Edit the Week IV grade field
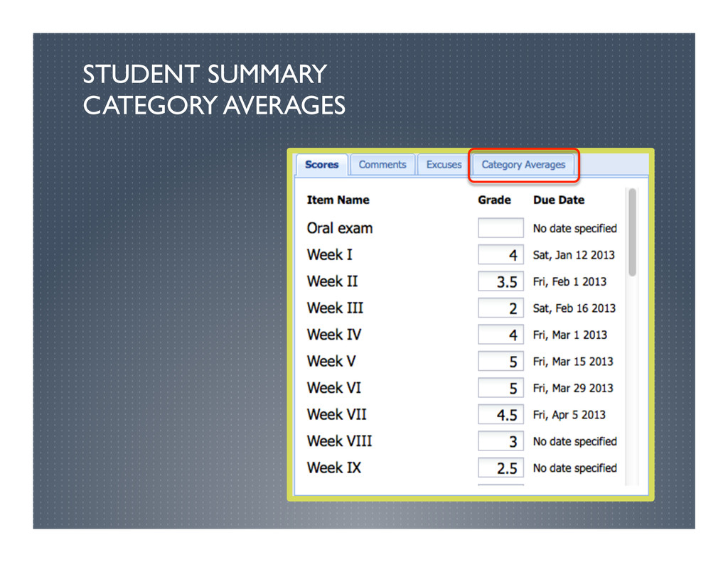This screenshot has width=728, height=562. pyautogui.click(x=500, y=335)
